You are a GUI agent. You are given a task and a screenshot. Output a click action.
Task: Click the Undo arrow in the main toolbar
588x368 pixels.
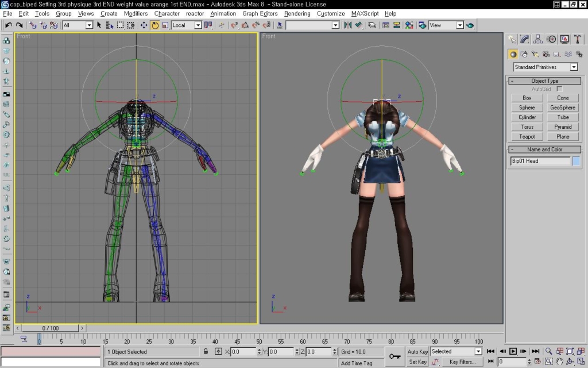pos(8,25)
